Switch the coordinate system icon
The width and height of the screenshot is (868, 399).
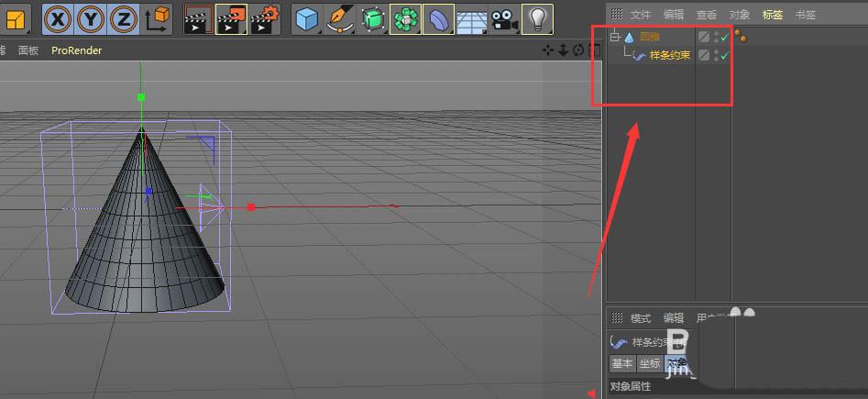158,19
